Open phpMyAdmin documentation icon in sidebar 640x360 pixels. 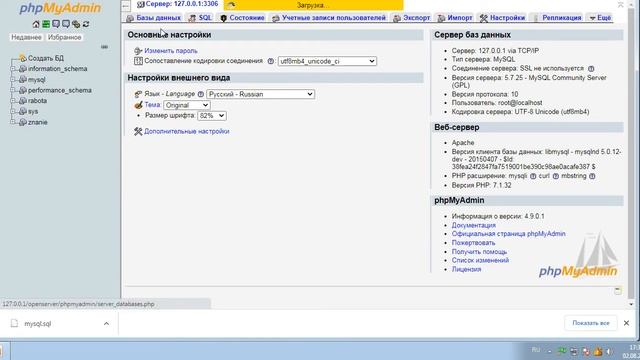[x=56, y=24]
